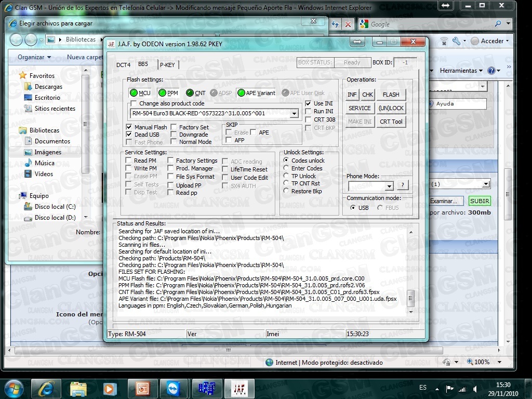The height and width of the screenshot is (399, 532).
Task: Expand Google search provider dropdown
Action: click(508, 24)
